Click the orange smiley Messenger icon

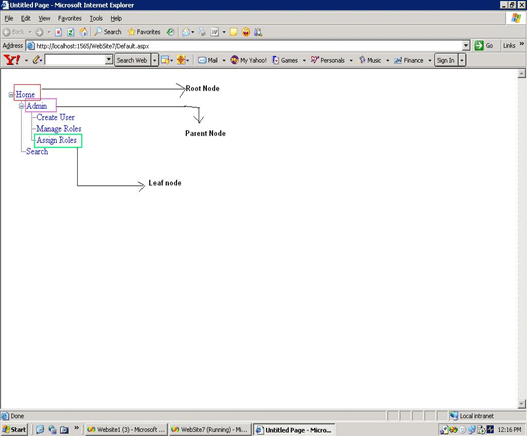(x=246, y=32)
